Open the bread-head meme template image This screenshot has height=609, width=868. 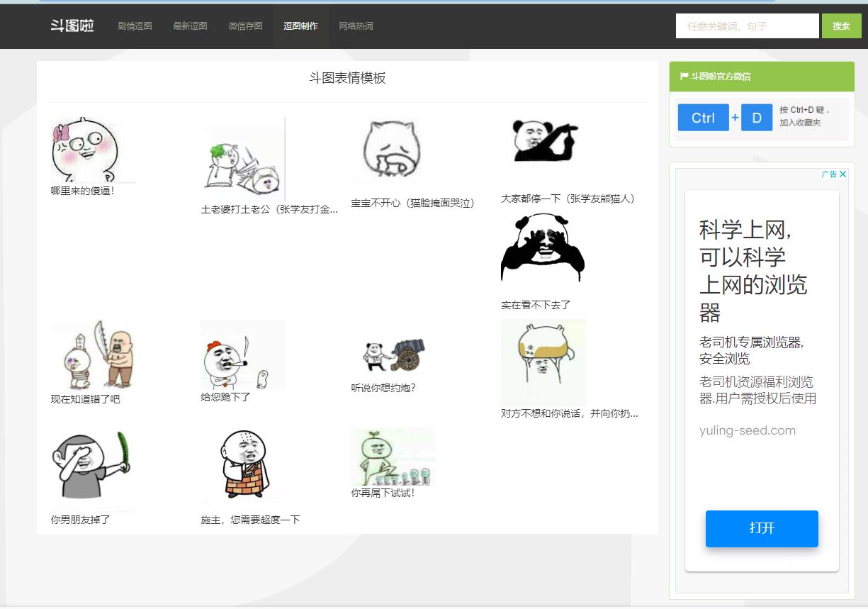coord(543,362)
